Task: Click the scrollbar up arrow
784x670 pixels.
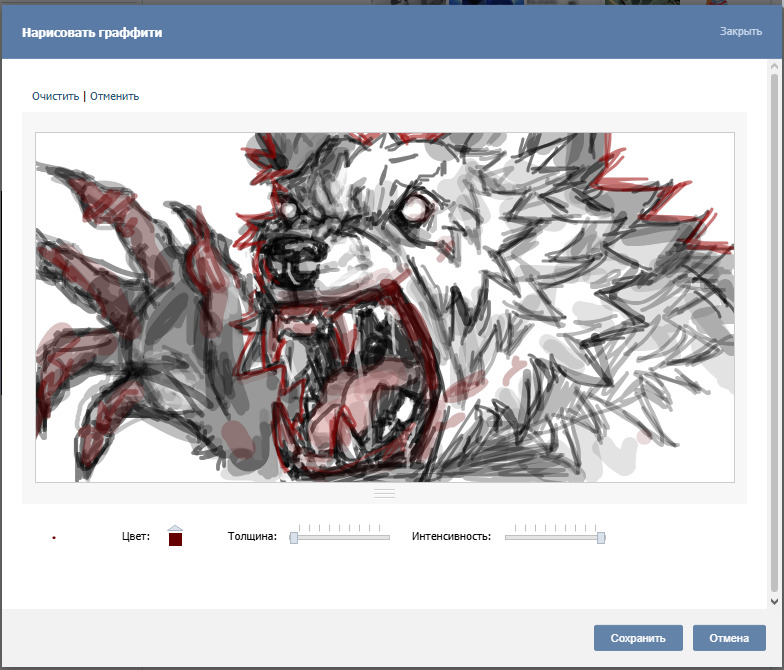Action: pyautogui.click(x=774, y=66)
